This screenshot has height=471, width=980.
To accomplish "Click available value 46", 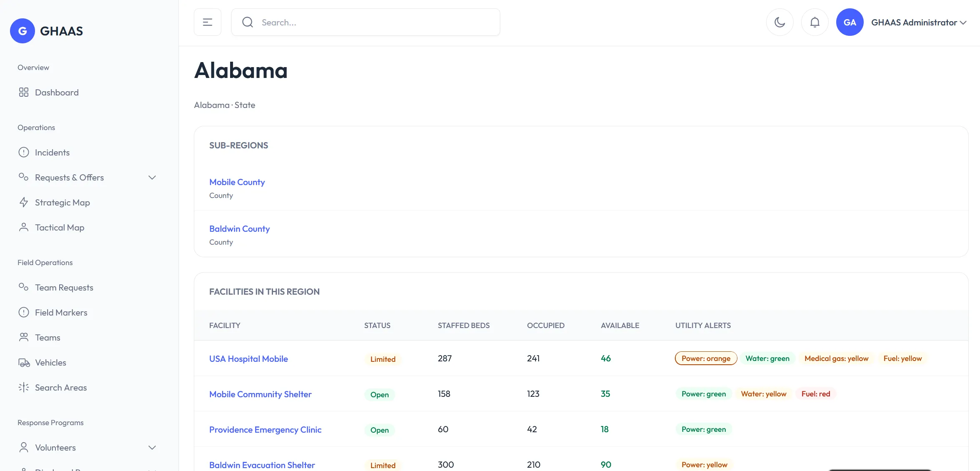I will click(606, 358).
